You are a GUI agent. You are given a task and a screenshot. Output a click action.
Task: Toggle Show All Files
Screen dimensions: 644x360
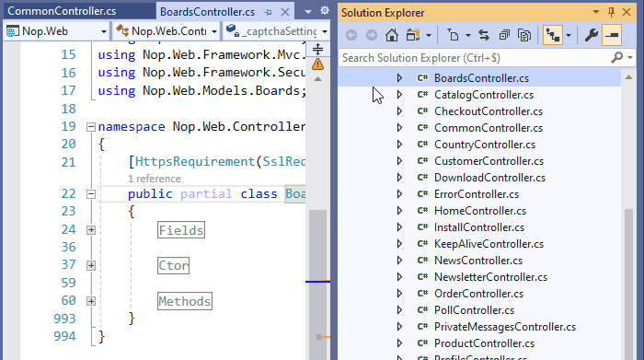click(524, 35)
